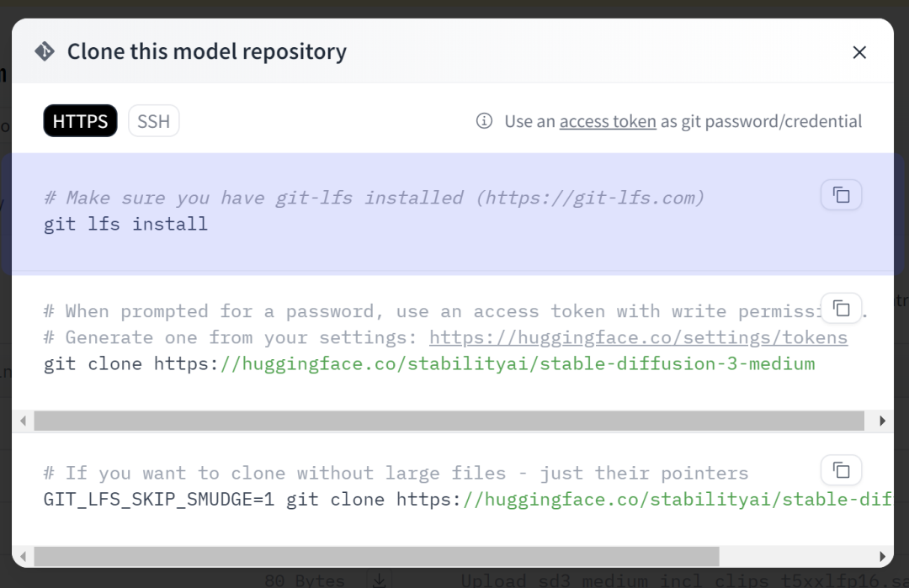Open the access token link
Screen dimensions: 909x588
pyautogui.click(x=608, y=121)
